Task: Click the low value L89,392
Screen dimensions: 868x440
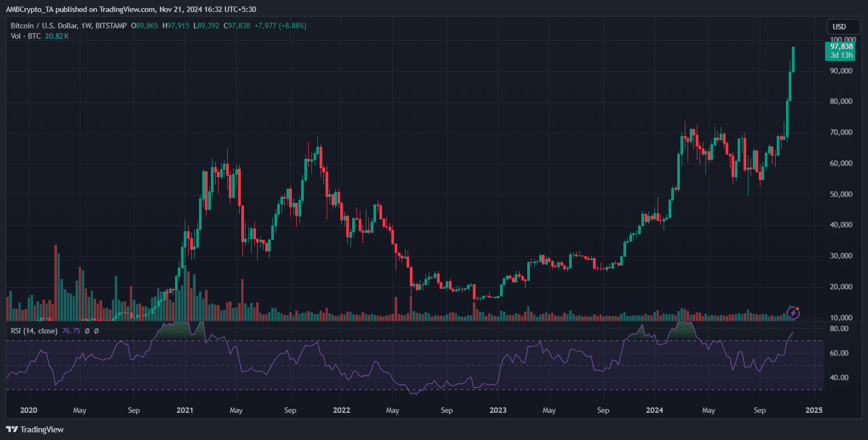Action: (x=206, y=26)
